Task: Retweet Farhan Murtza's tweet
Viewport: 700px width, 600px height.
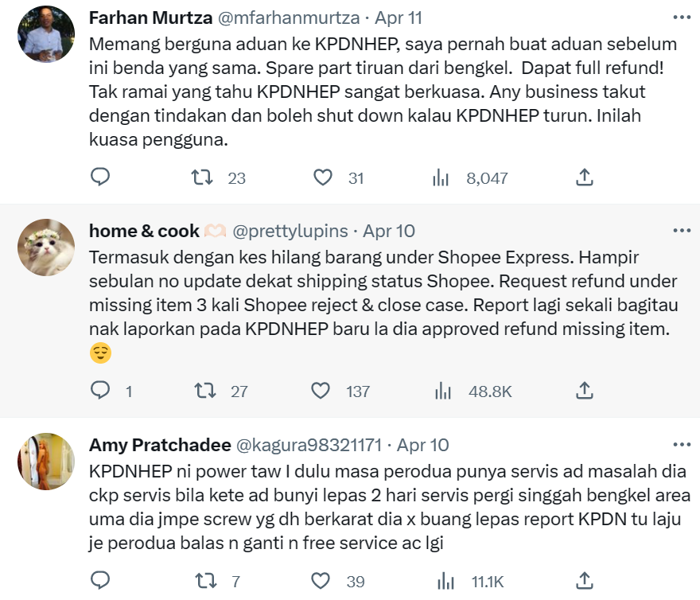Action: tap(203, 177)
